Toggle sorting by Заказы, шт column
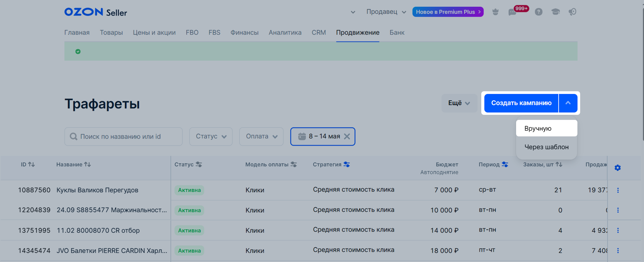 pos(559,165)
